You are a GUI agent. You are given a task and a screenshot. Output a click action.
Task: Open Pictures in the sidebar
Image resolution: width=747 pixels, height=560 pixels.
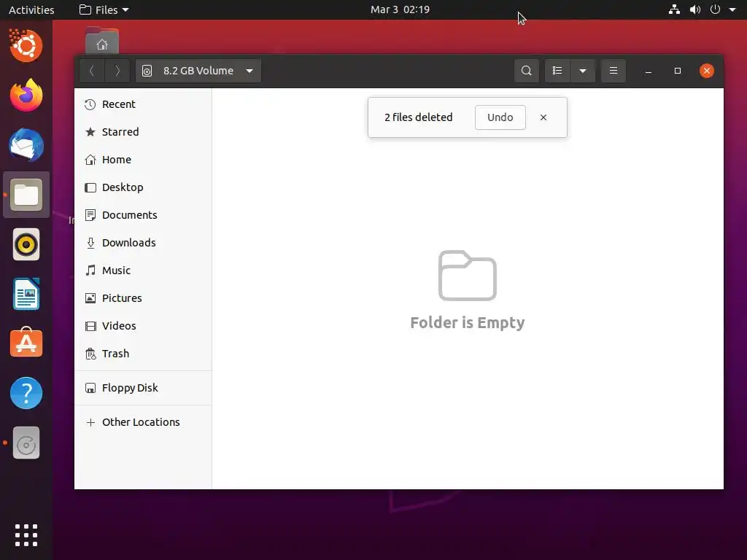tap(143, 297)
